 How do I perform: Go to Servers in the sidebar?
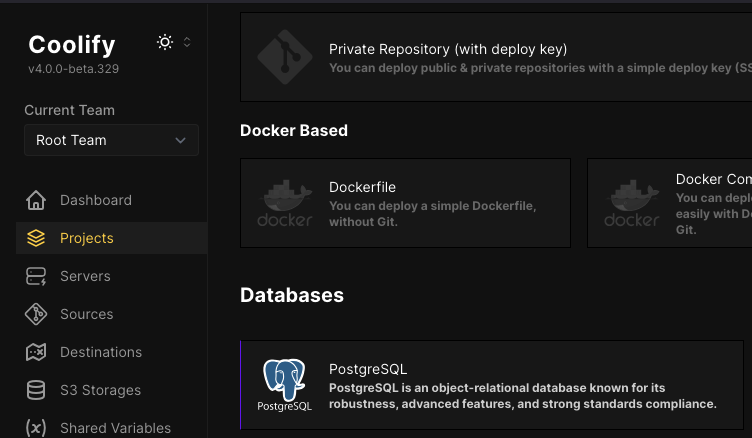85,276
